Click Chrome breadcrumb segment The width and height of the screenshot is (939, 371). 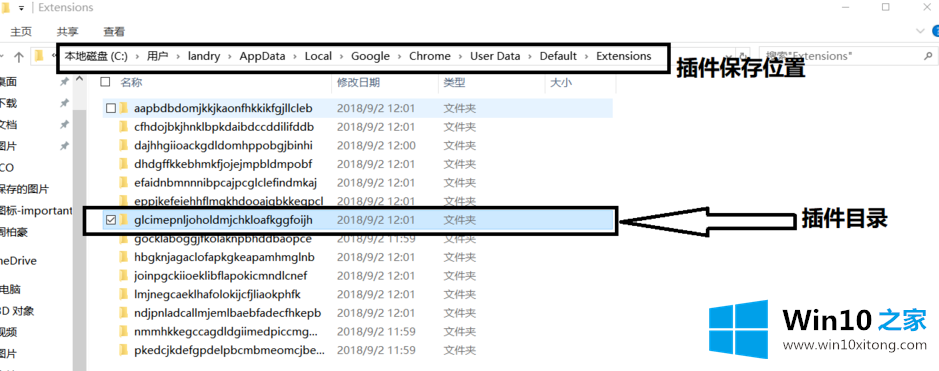[x=430, y=56]
